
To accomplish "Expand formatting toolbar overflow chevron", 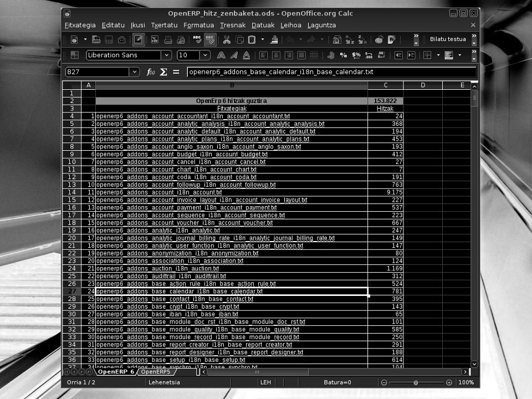I will coord(474,52).
